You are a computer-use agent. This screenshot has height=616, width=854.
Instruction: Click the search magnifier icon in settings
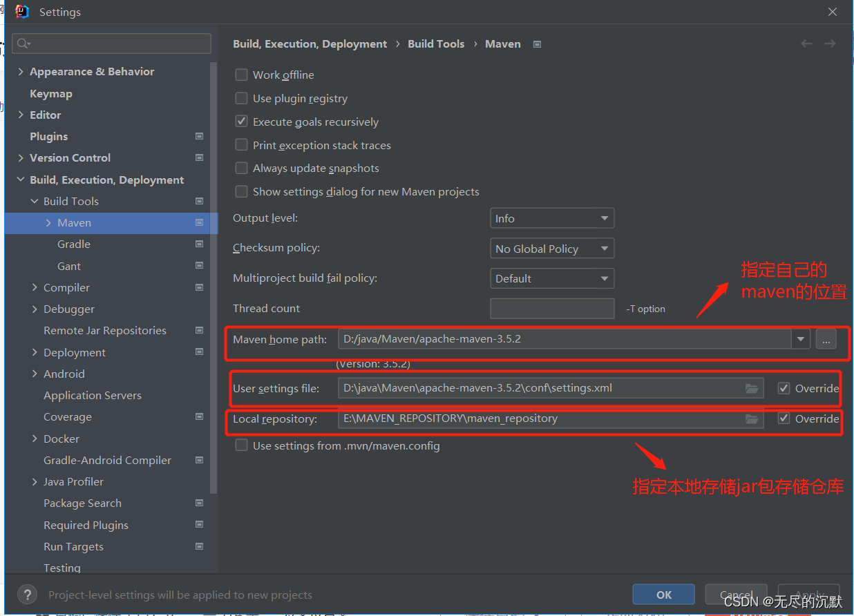pos(23,44)
